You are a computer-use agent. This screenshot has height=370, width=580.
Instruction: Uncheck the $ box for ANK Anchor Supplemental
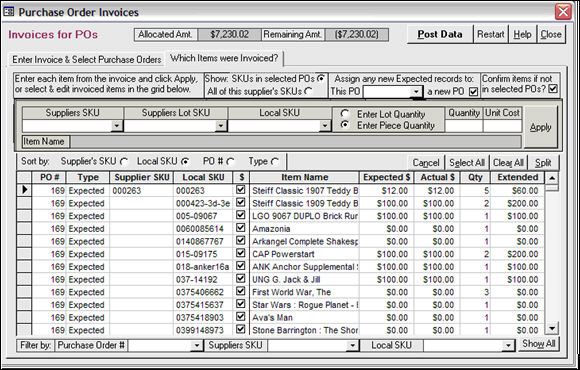click(x=241, y=266)
